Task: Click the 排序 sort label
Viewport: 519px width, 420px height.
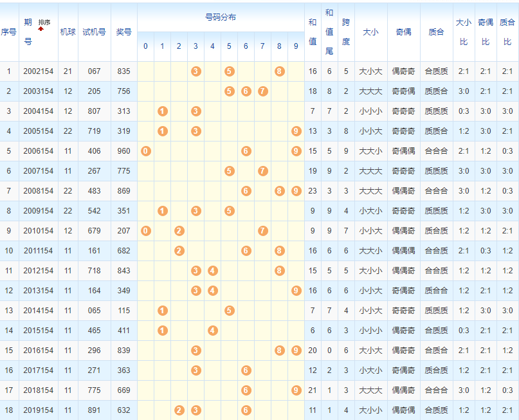Action: pyautogui.click(x=44, y=23)
